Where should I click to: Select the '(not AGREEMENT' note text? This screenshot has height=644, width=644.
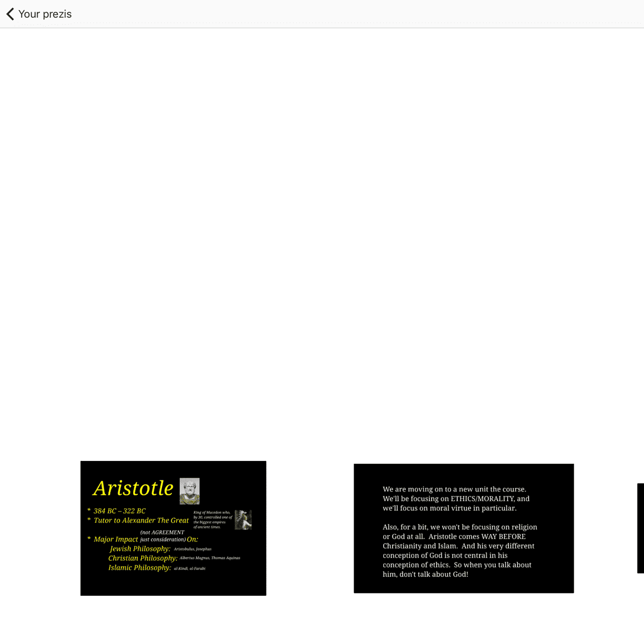point(162,532)
